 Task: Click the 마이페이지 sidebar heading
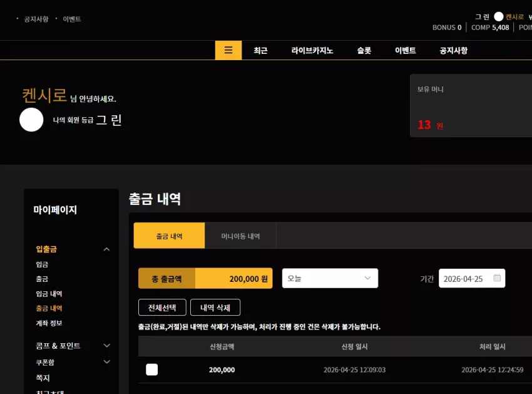coord(55,210)
